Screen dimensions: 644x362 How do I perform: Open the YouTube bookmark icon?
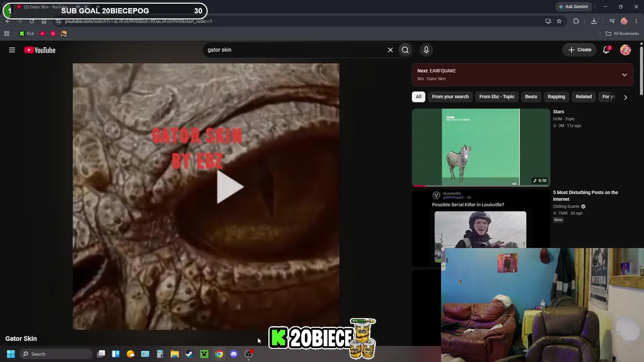[42, 34]
